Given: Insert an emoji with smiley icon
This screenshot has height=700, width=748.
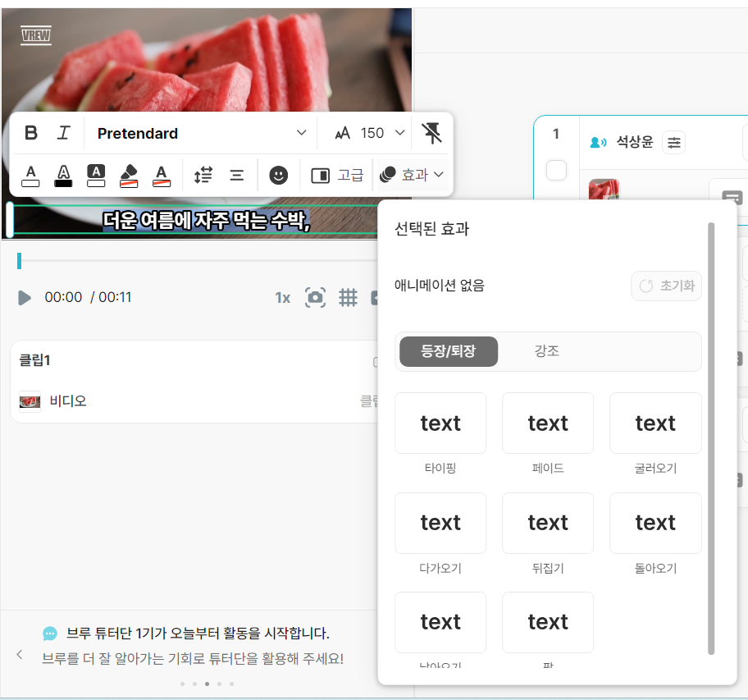Looking at the screenshot, I should coord(279,175).
